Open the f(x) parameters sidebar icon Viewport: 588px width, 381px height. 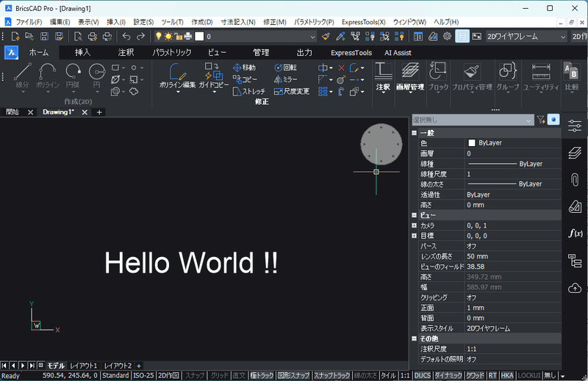pyautogui.click(x=575, y=233)
